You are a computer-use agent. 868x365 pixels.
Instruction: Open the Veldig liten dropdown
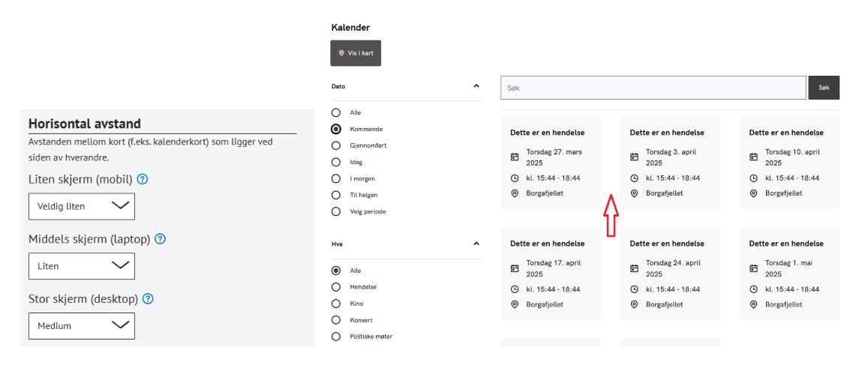pyautogui.click(x=82, y=206)
